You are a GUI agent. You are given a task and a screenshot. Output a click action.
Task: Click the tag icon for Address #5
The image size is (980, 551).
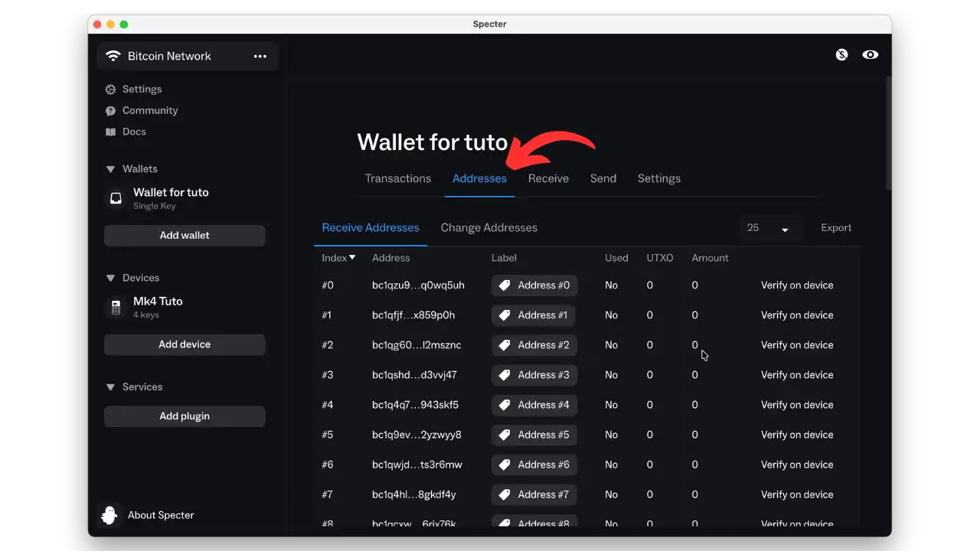(x=505, y=435)
